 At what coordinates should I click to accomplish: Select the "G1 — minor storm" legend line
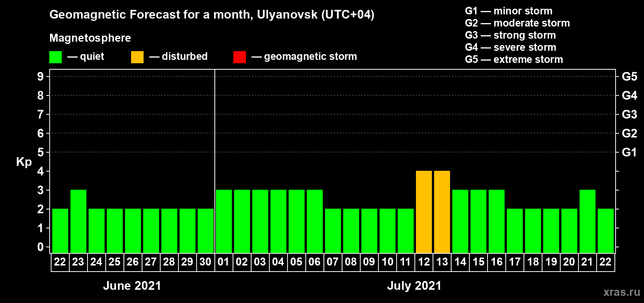pos(509,11)
